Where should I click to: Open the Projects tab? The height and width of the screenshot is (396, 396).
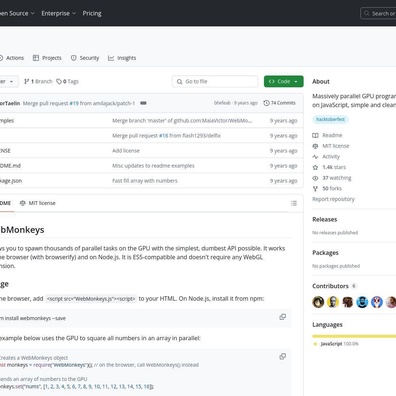click(47, 58)
